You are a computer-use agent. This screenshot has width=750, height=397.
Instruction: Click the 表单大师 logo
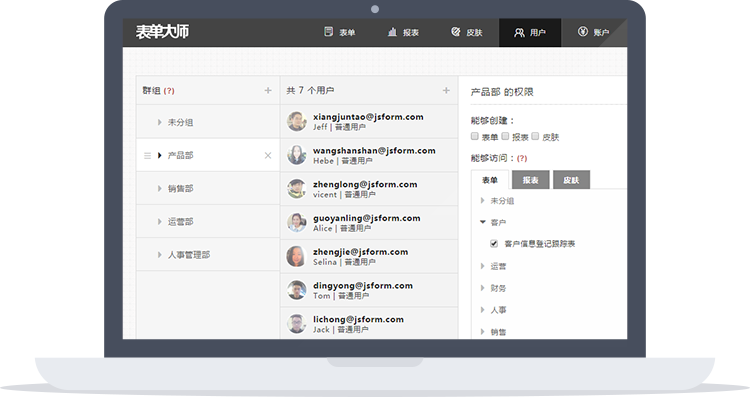(162, 32)
